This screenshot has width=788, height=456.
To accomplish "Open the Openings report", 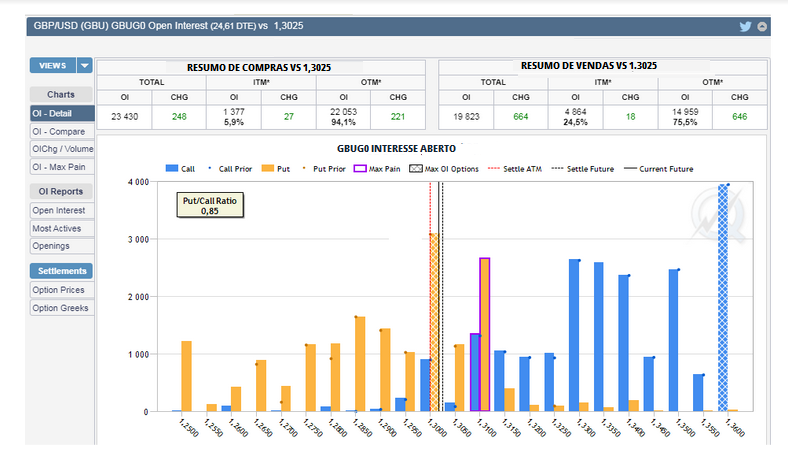I will click(62, 246).
